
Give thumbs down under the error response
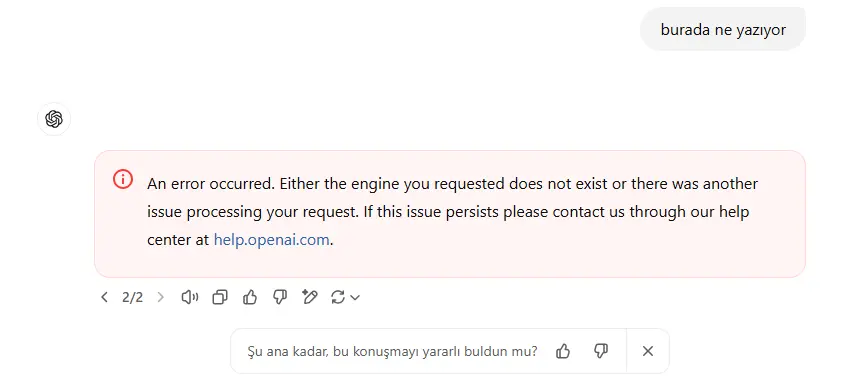click(x=280, y=298)
